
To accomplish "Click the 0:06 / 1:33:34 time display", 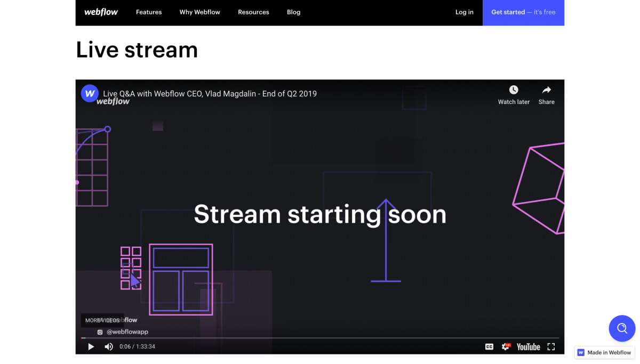I will (137, 347).
